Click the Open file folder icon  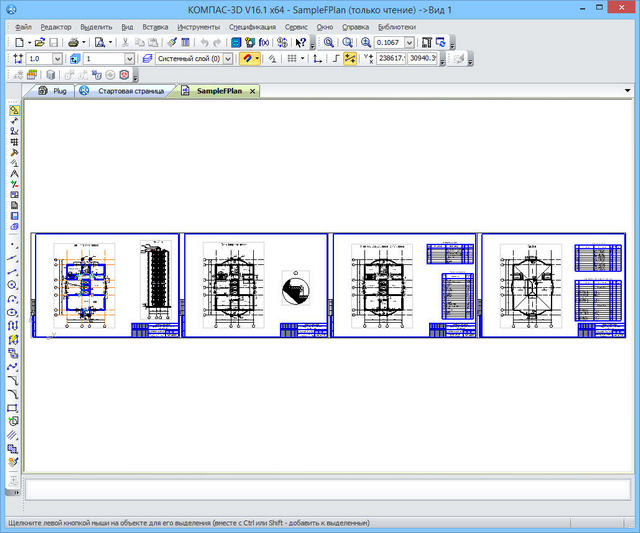click(x=40, y=43)
